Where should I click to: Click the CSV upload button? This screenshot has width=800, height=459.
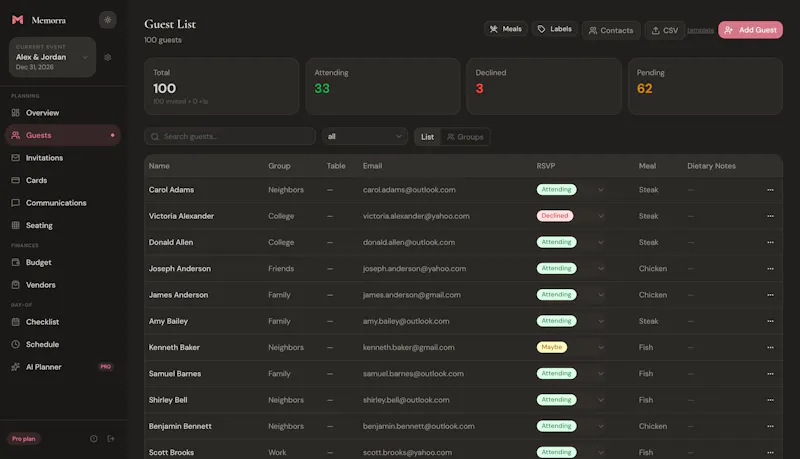665,31
